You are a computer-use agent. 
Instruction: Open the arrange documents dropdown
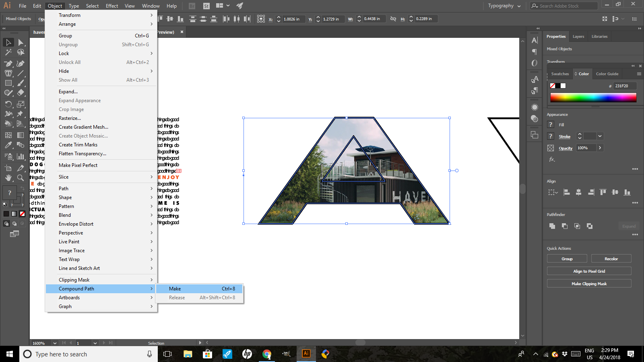[223, 6]
